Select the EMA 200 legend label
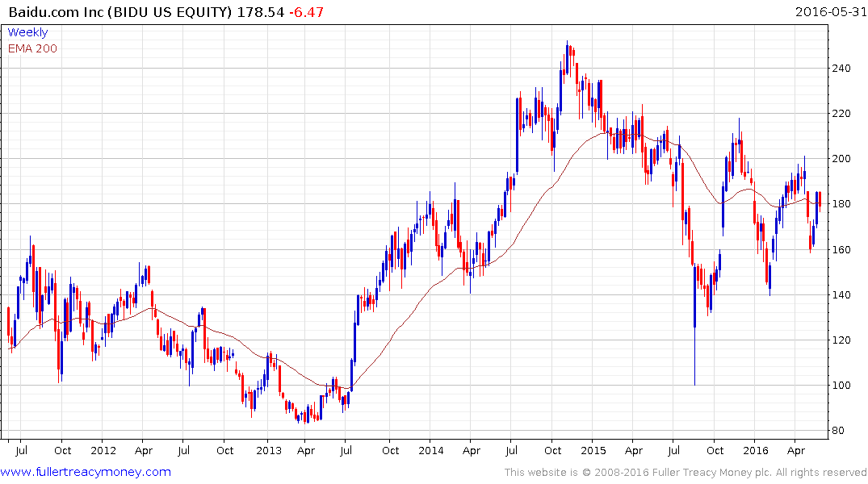 coord(32,48)
